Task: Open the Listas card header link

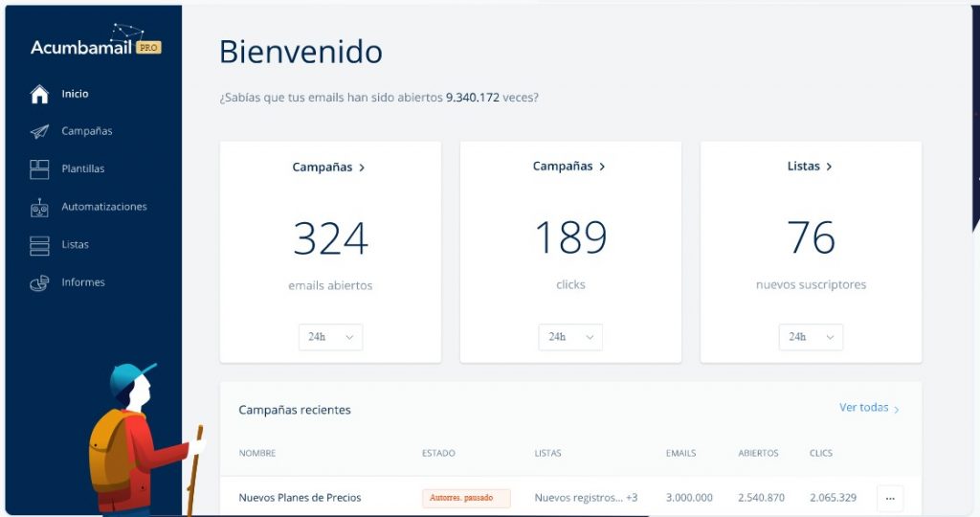Action: click(x=810, y=167)
